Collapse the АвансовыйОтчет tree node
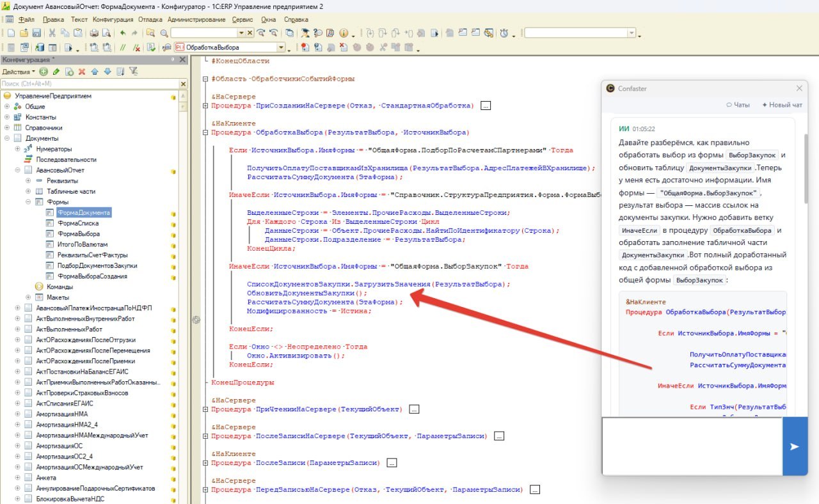Image resolution: width=819 pixels, height=504 pixels. click(18, 170)
